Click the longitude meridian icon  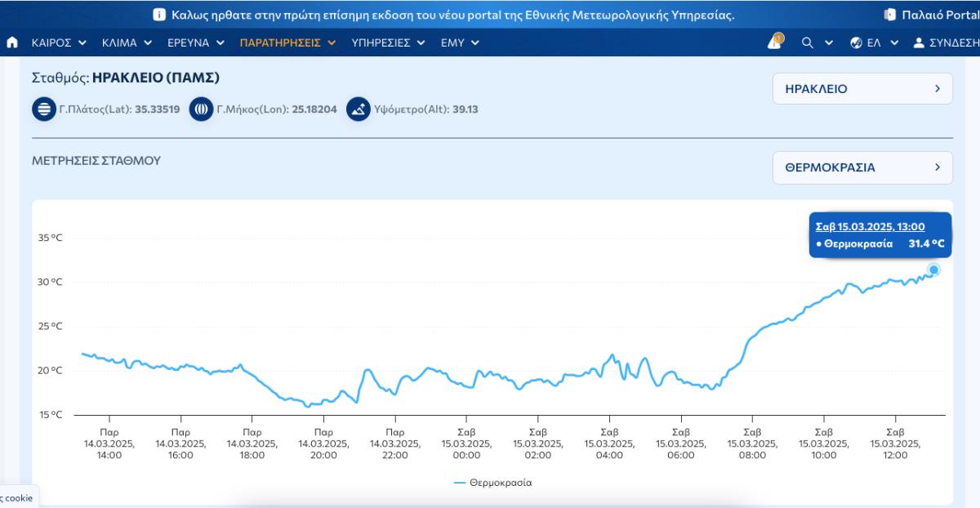tap(201, 109)
